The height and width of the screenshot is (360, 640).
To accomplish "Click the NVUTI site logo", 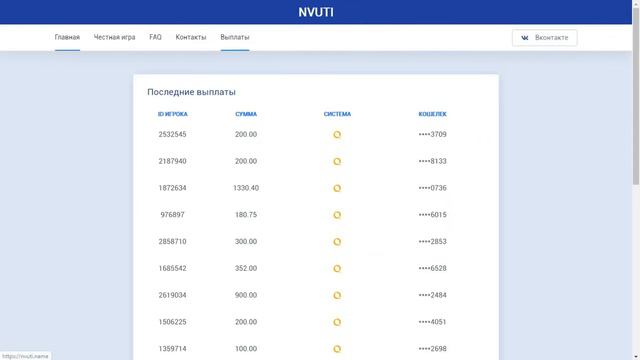I will [316, 12].
